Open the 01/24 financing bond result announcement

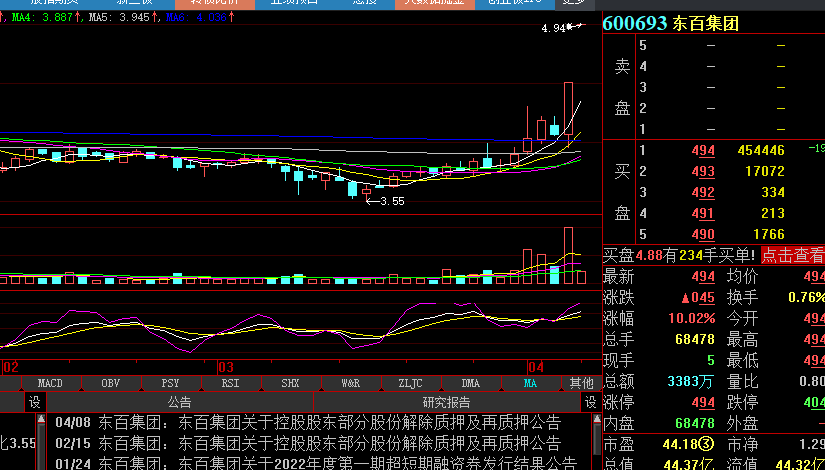315,464
